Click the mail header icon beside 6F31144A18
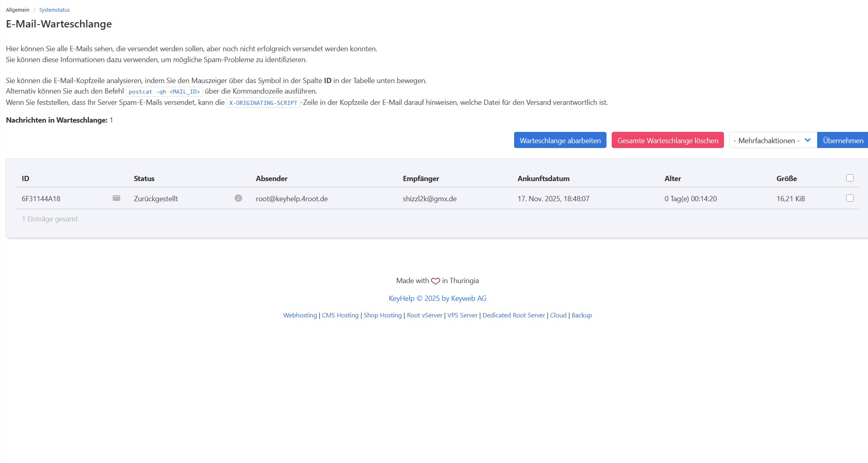Image resolution: width=868 pixels, height=463 pixels. 116,198
